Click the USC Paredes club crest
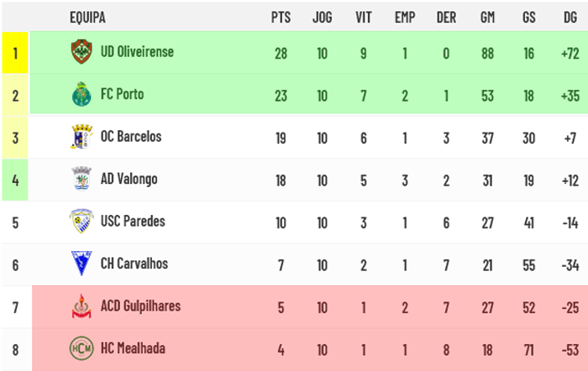The height and width of the screenshot is (371, 588). click(81, 221)
